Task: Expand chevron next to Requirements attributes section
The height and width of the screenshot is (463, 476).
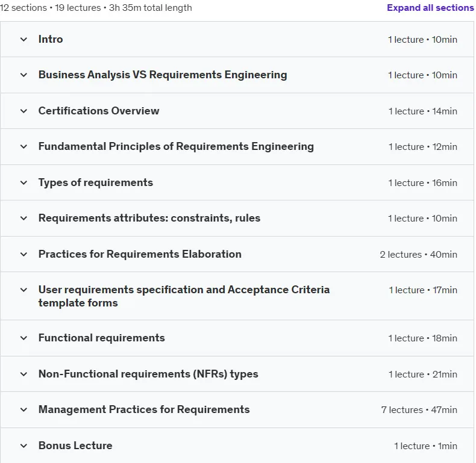Action: click(23, 218)
